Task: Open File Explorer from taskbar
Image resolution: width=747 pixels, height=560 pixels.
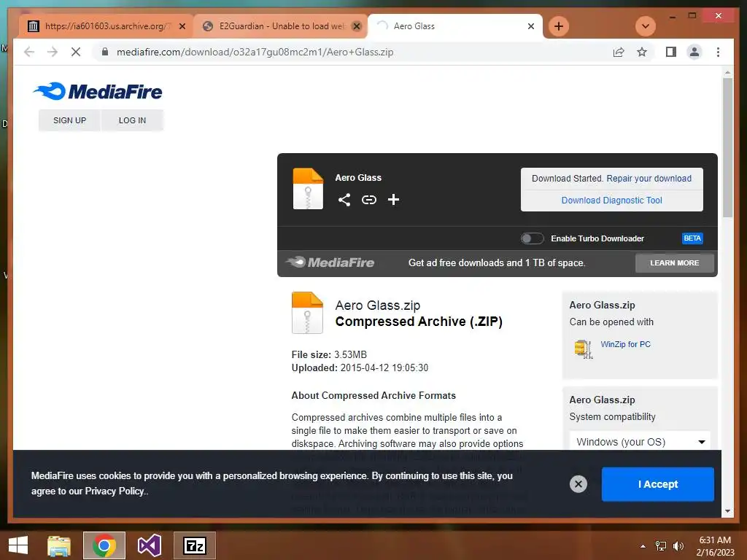Action: pos(59,545)
